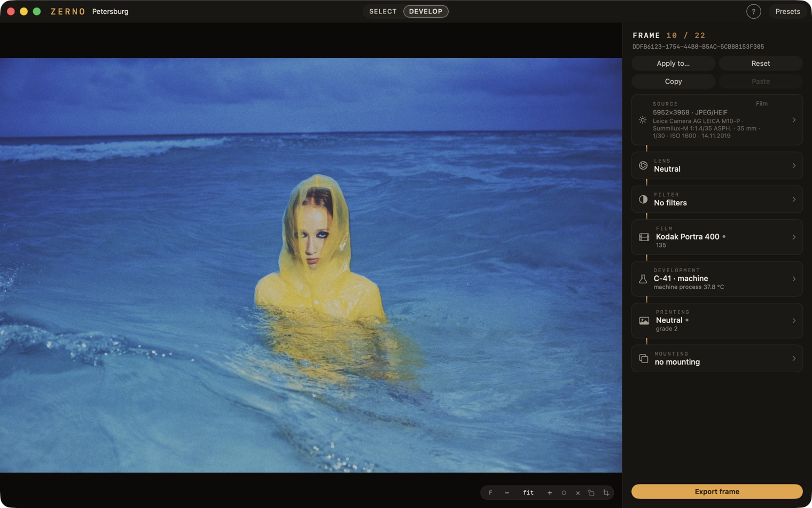The width and height of the screenshot is (812, 508).
Task: Click the rotate frame icon
Action: [x=591, y=492]
